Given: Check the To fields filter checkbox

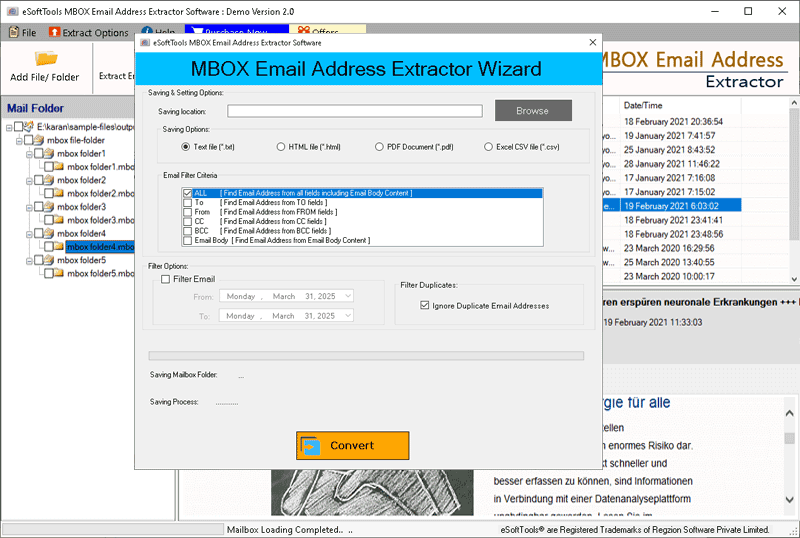Looking at the screenshot, I should [x=187, y=203].
